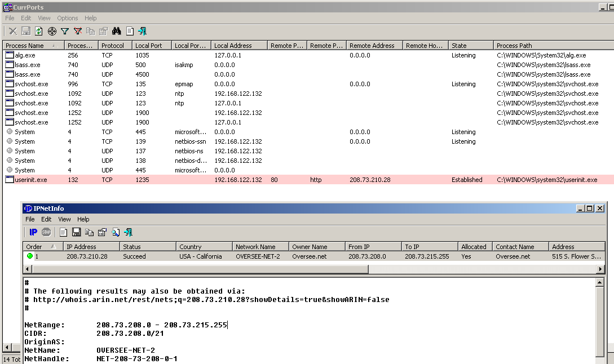Open the View menu in IPNetInfo
The width and height of the screenshot is (614, 364).
pyautogui.click(x=64, y=219)
